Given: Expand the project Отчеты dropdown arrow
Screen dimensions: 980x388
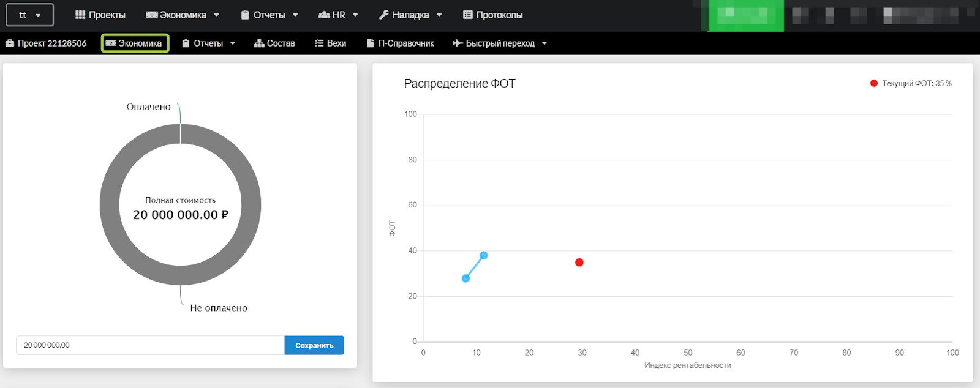Looking at the screenshot, I should pyautogui.click(x=233, y=44).
